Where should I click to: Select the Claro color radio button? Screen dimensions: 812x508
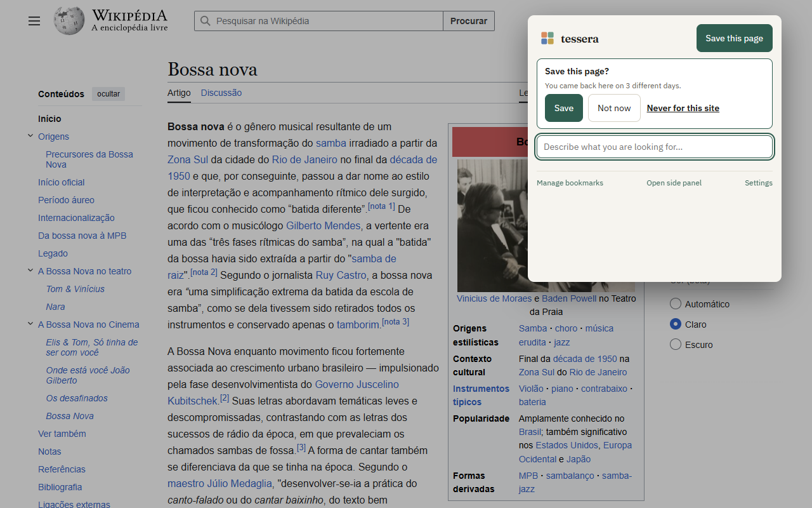tap(676, 324)
